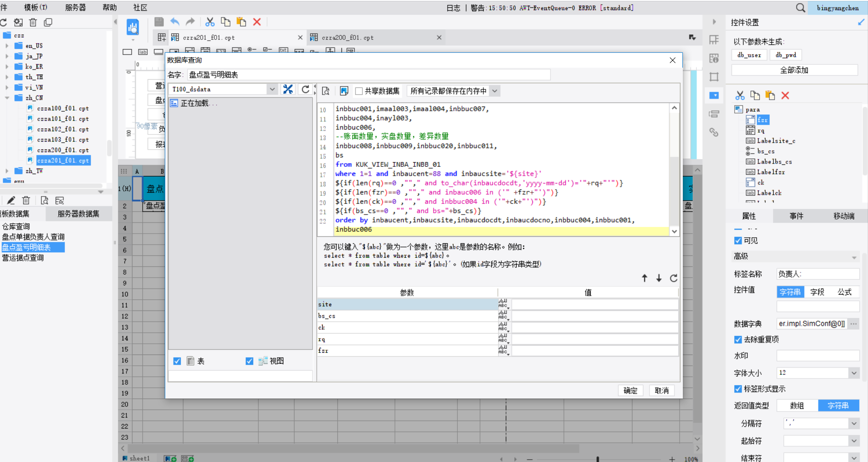Open site parameter type dropdown

pos(504,304)
